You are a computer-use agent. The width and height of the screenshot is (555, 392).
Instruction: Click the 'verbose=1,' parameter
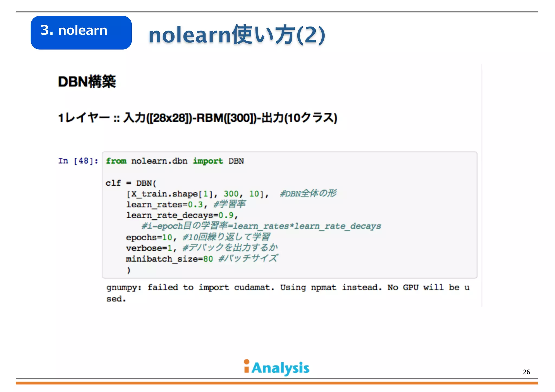[x=151, y=248]
